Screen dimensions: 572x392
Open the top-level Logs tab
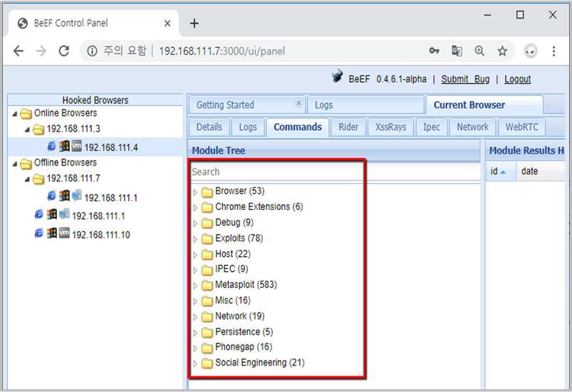[x=366, y=105]
